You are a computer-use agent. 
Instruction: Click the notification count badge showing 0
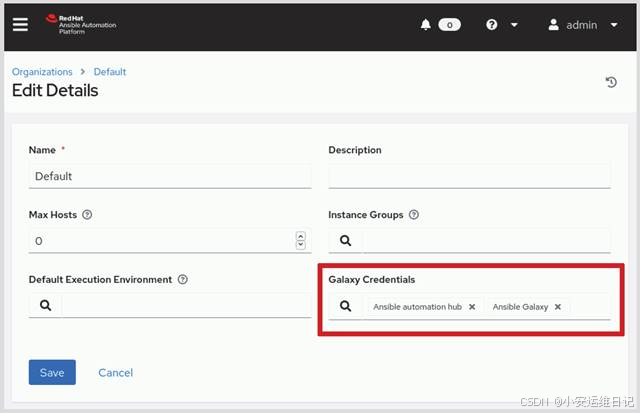(x=449, y=25)
